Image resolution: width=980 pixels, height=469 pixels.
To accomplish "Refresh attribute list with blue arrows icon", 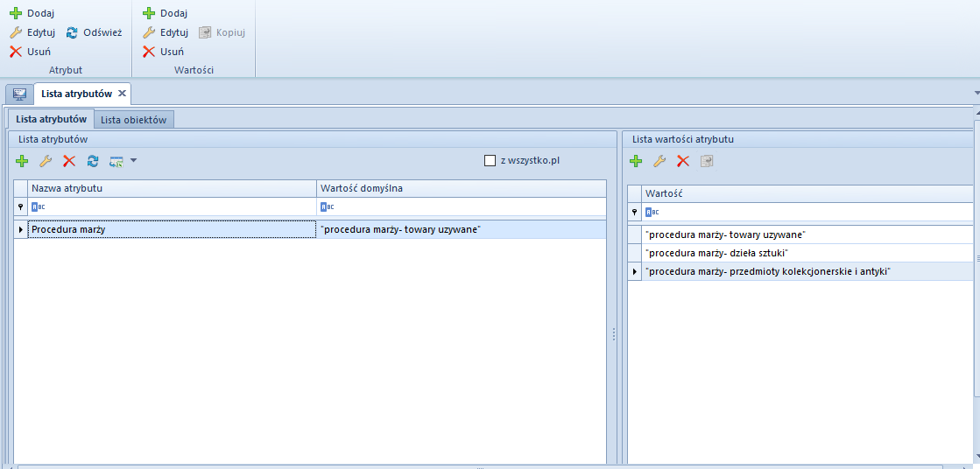I will [93, 161].
